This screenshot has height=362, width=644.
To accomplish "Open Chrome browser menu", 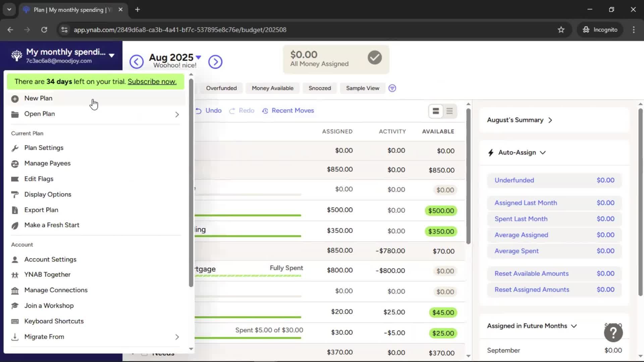I will [x=634, y=30].
